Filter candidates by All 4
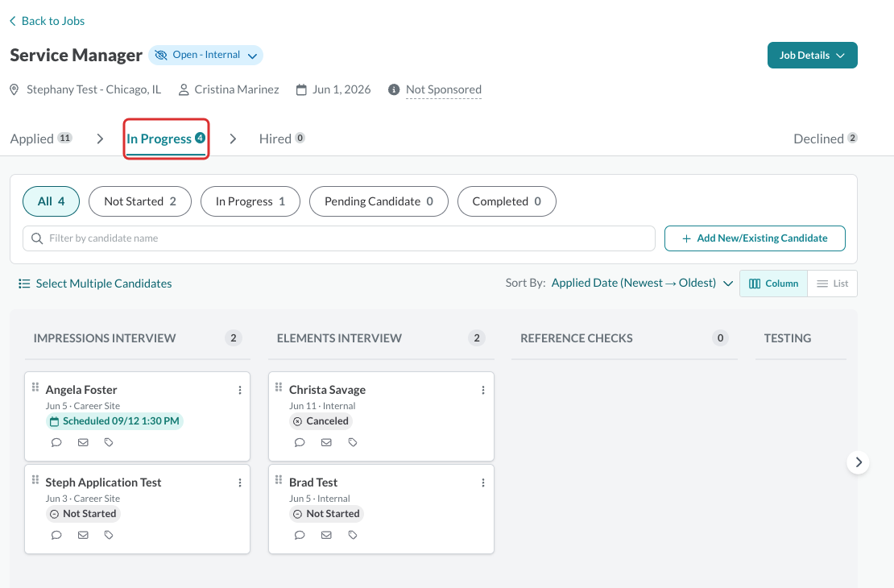Screen dimensions: 894x588 tap(52, 201)
